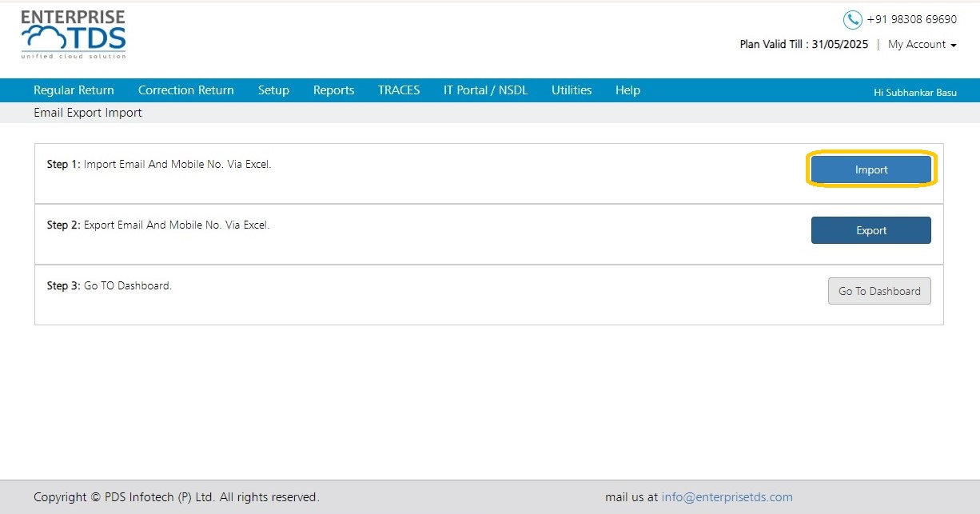Click the Plan Valid Till date text
980x514 pixels.
[x=804, y=45]
